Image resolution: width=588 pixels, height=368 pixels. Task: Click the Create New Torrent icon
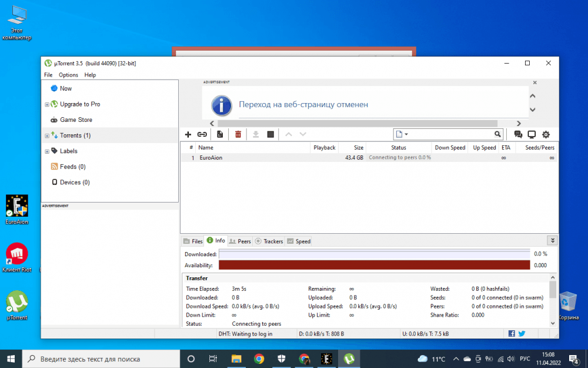point(220,135)
